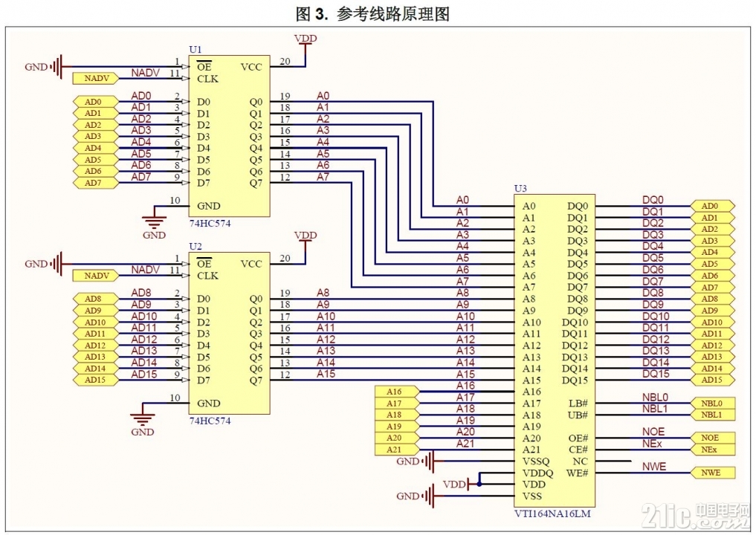Select the NADV port feeding U1 CLK
Viewport: 756px width, 535px height.
click(97, 78)
